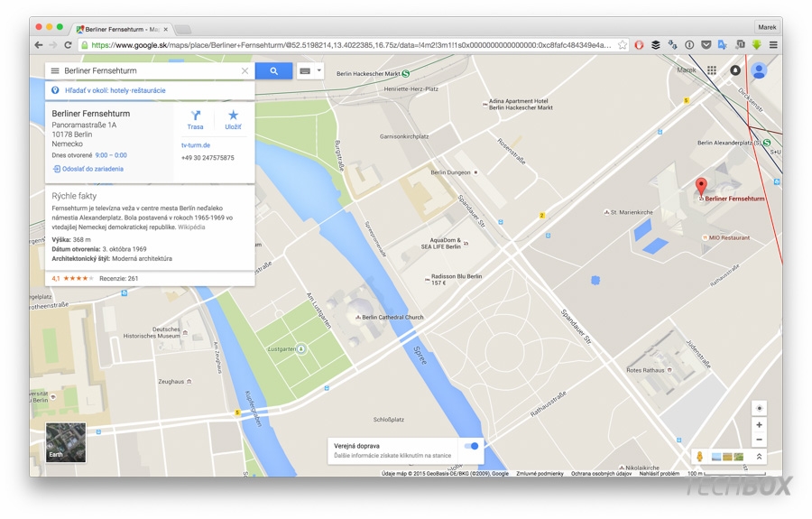This screenshot has height=519, width=812.
Task: Click the Pocket extension icon
Action: (706, 45)
